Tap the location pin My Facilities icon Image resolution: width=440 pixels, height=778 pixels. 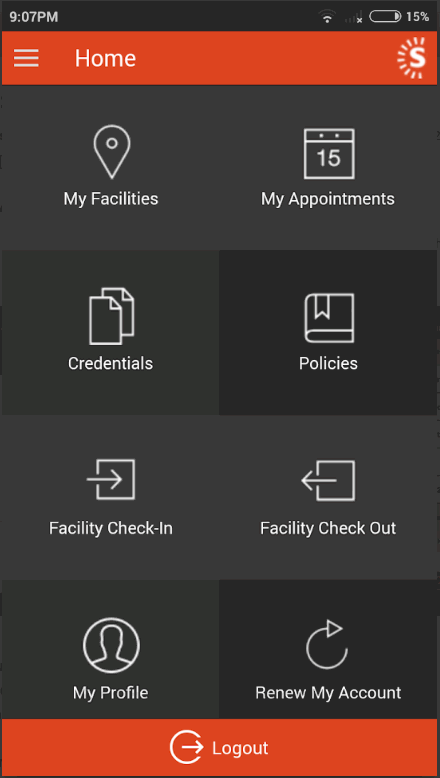(x=112, y=152)
